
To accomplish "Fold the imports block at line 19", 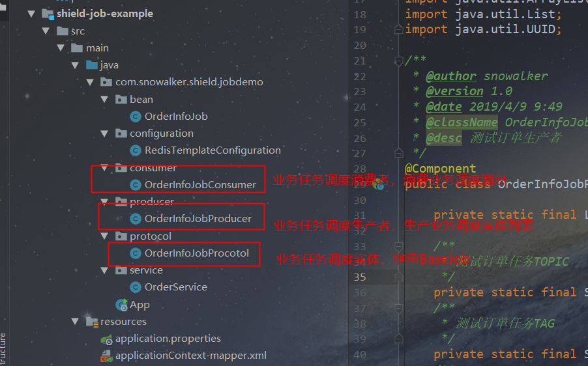I will (x=398, y=29).
